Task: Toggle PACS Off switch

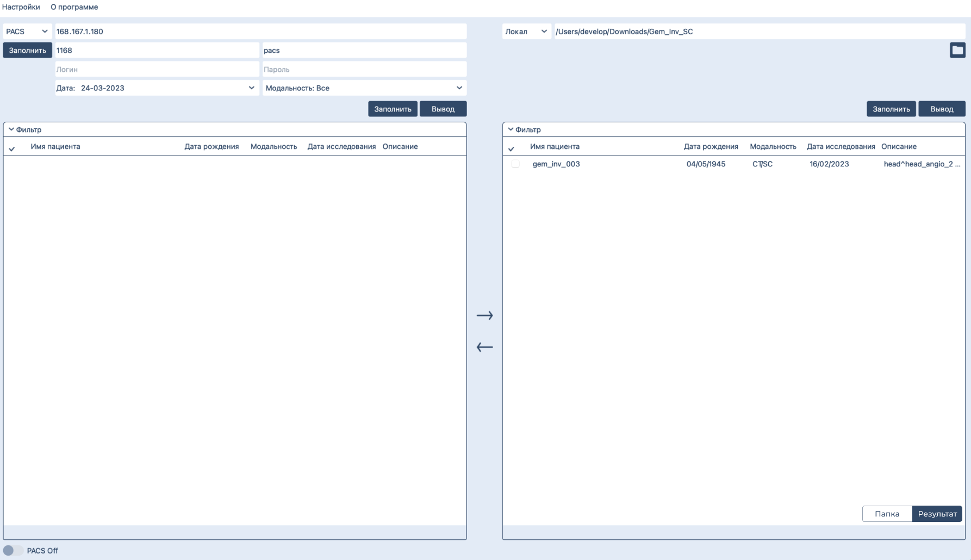Action: pos(13,550)
